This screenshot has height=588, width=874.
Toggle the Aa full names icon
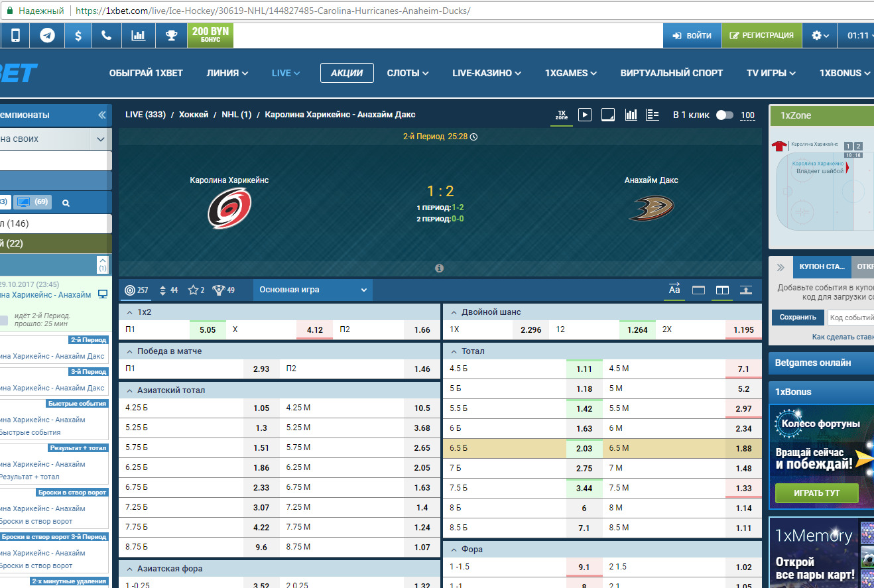pyautogui.click(x=674, y=290)
